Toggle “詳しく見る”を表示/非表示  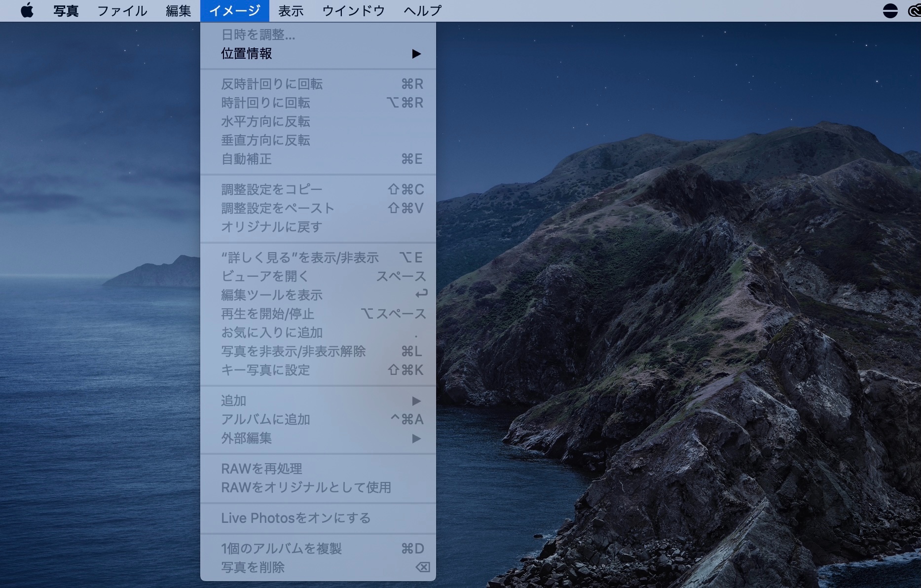pos(300,257)
